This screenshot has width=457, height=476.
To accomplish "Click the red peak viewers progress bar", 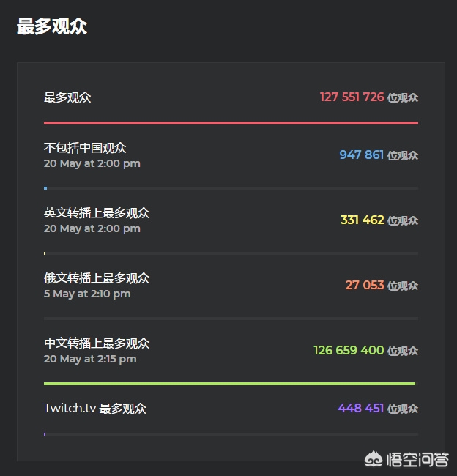I will [x=231, y=123].
